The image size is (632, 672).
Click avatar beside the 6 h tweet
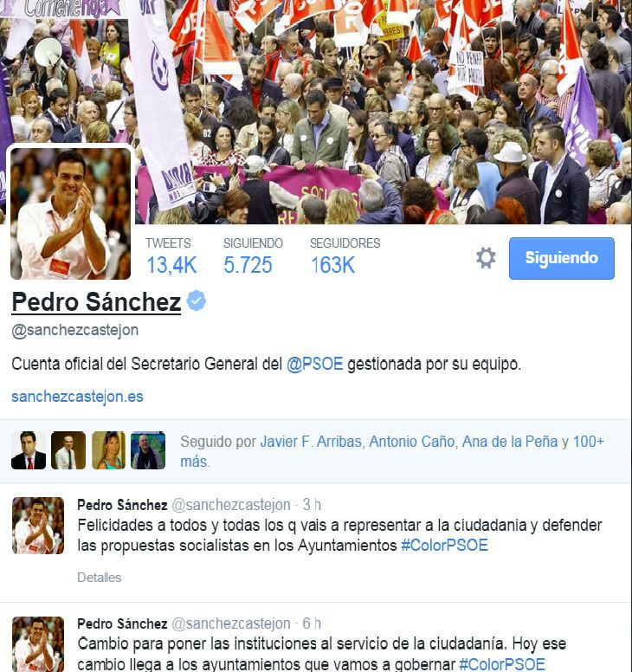coord(38,644)
